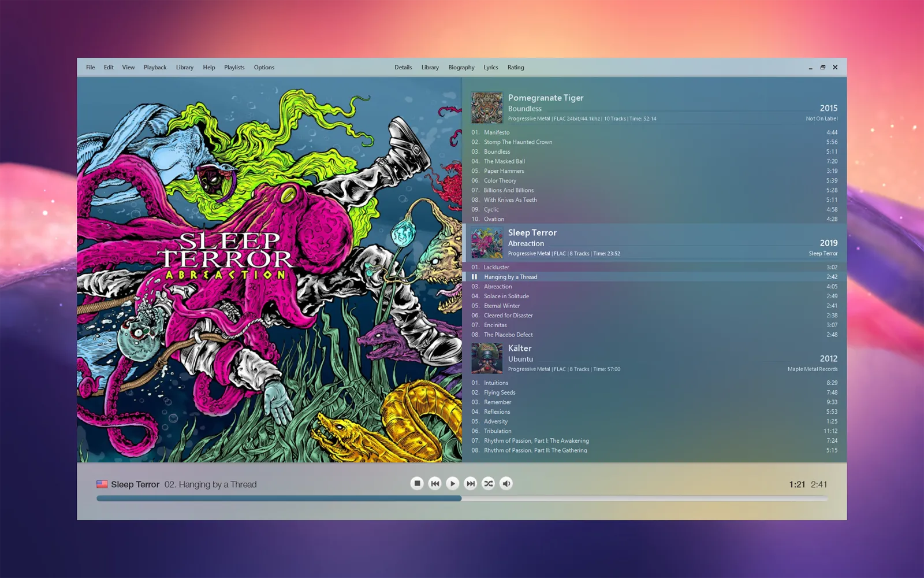Screen dimensions: 924x578
Task: Select the track Remember
Action: [x=654, y=402]
